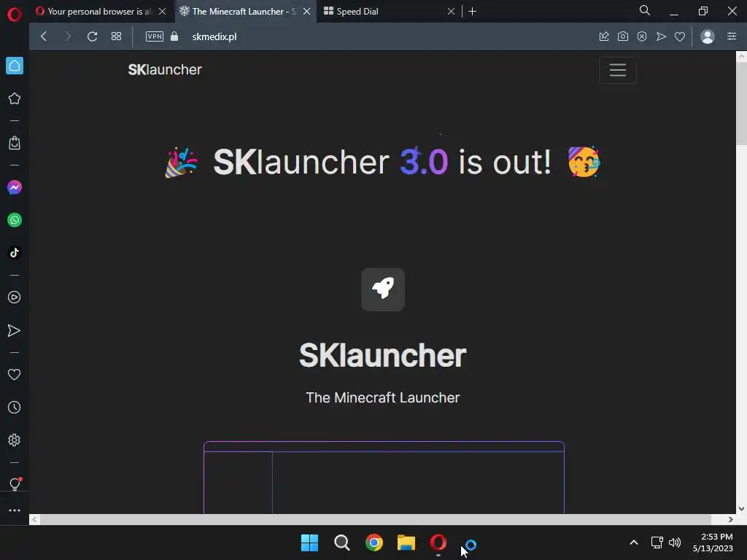Open a new tab with plus
This screenshot has height=560, width=747.
473,12
